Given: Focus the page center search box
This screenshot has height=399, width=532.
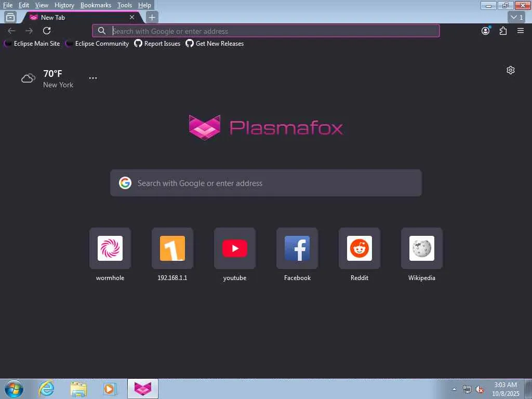Looking at the screenshot, I should pos(266,183).
